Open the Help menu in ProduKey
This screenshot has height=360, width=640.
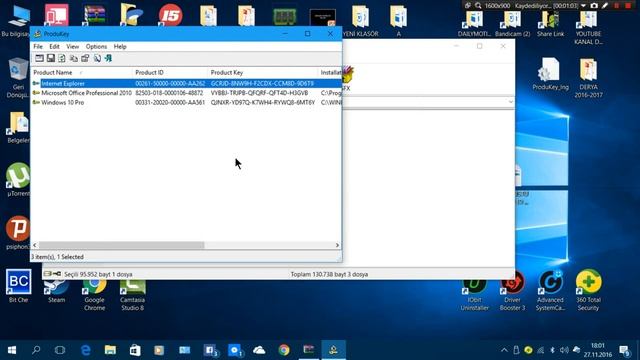[120, 47]
